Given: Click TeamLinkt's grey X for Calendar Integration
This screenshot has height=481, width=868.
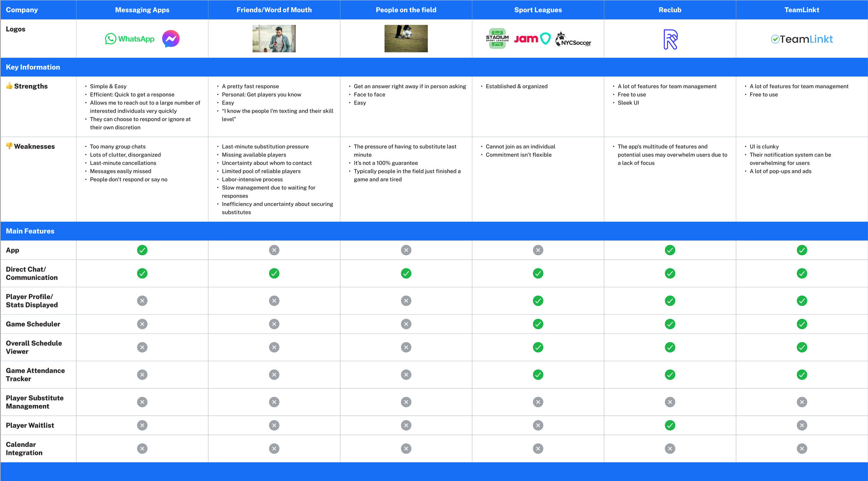Looking at the screenshot, I should (x=802, y=448).
